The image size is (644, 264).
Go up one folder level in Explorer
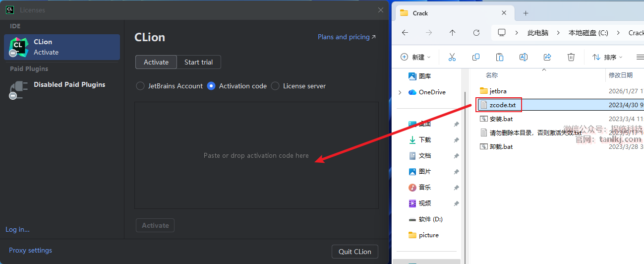(x=452, y=33)
